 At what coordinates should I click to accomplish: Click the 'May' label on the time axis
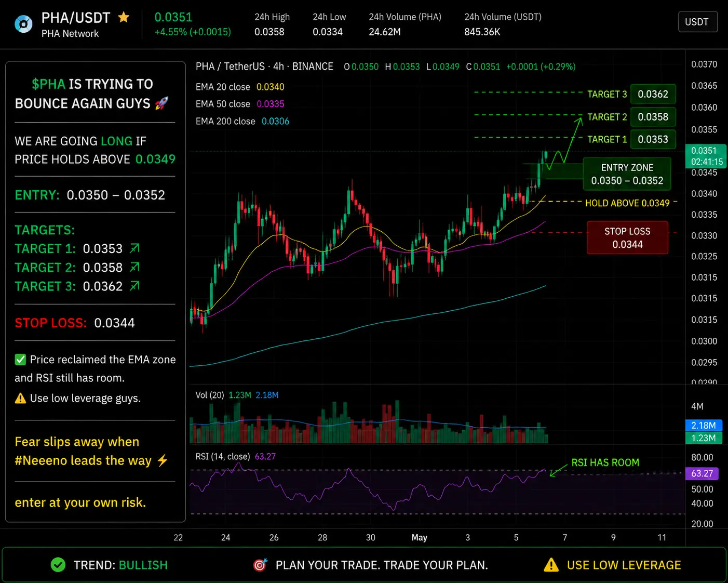419,537
